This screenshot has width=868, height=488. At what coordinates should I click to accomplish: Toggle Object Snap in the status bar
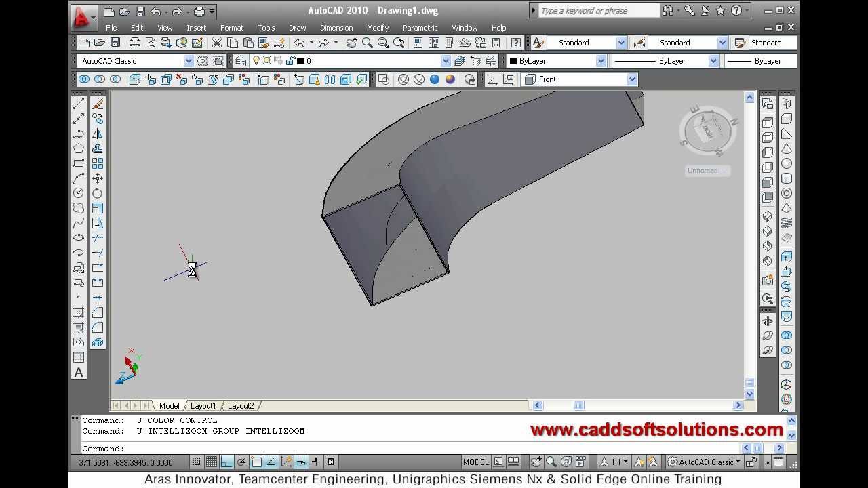point(256,462)
